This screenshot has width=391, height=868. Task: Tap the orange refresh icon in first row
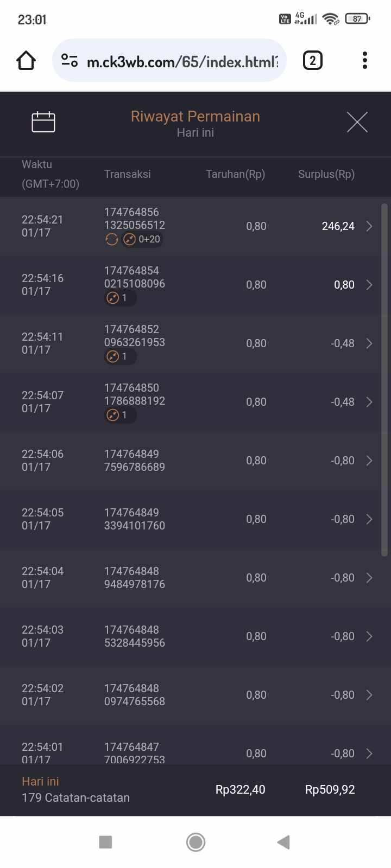(x=112, y=239)
